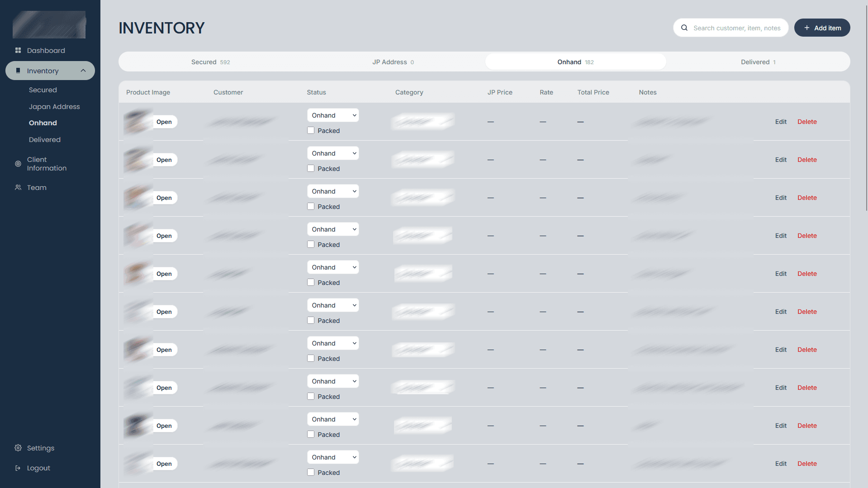
Task: Focus the Search customer, item, notes field
Action: point(731,28)
